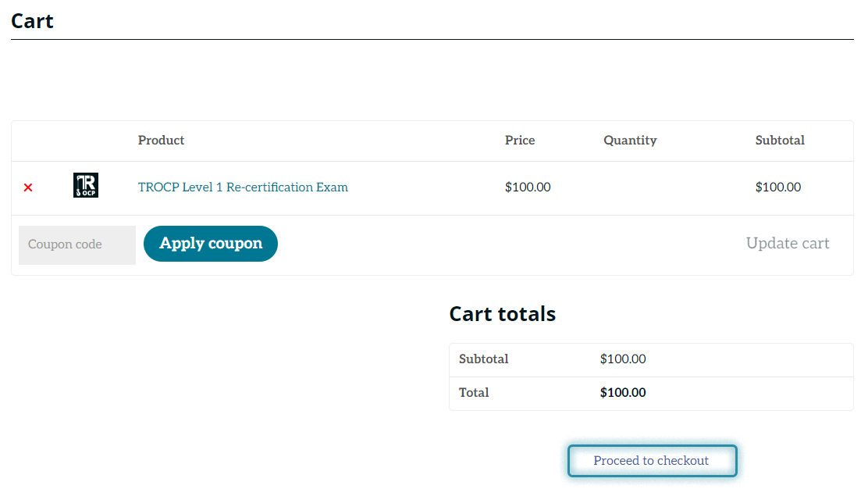This screenshot has width=868, height=489.
Task: Click the Product column header
Action: (x=161, y=141)
